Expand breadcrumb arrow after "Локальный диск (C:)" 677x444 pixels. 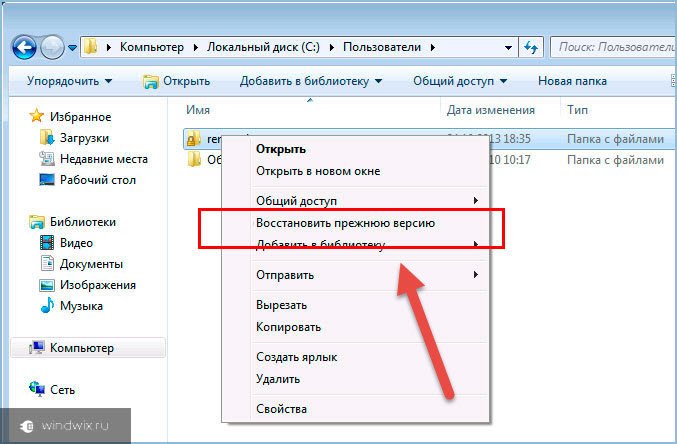tap(332, 48)
